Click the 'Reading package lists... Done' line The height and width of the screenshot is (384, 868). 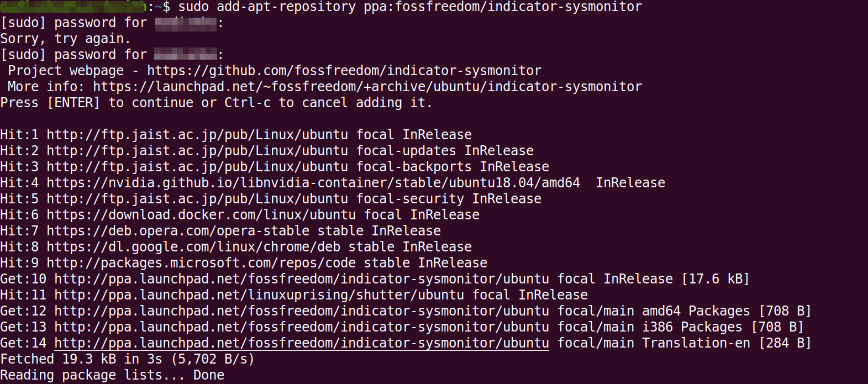pos(112,375)
